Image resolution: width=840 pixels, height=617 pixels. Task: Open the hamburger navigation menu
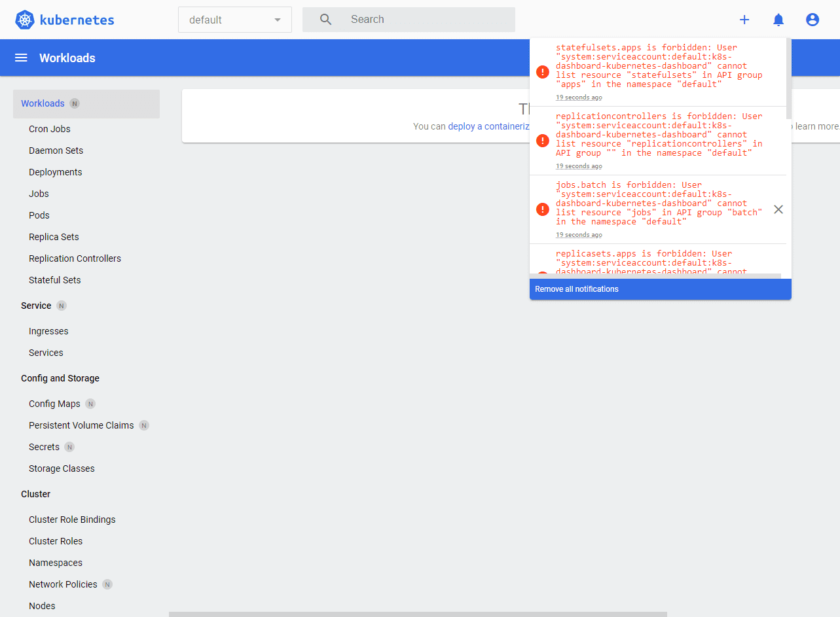21,58
